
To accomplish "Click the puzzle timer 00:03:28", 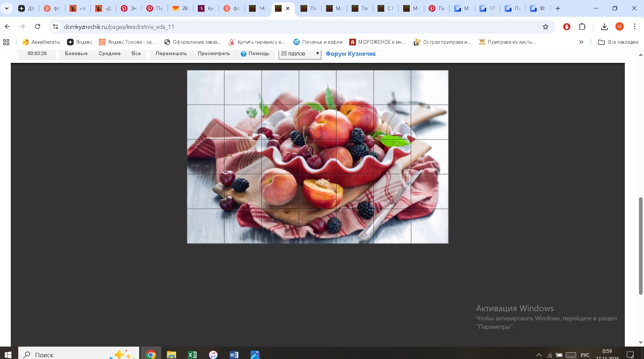I will coord(37,54).
